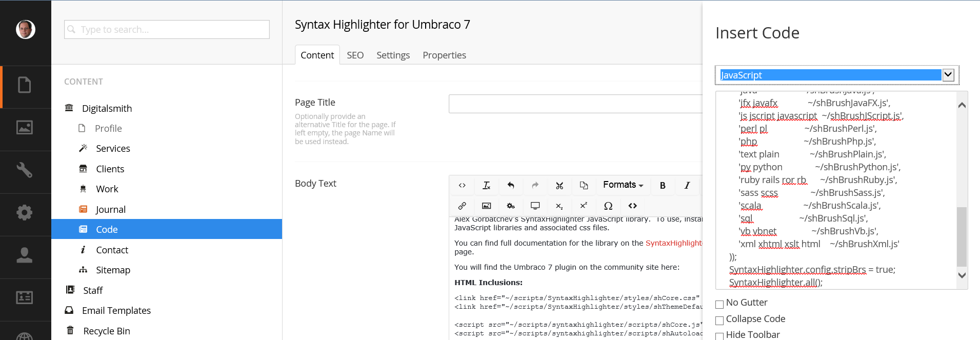
Task: Click the Page Title input field
Action: click(575, 104)
